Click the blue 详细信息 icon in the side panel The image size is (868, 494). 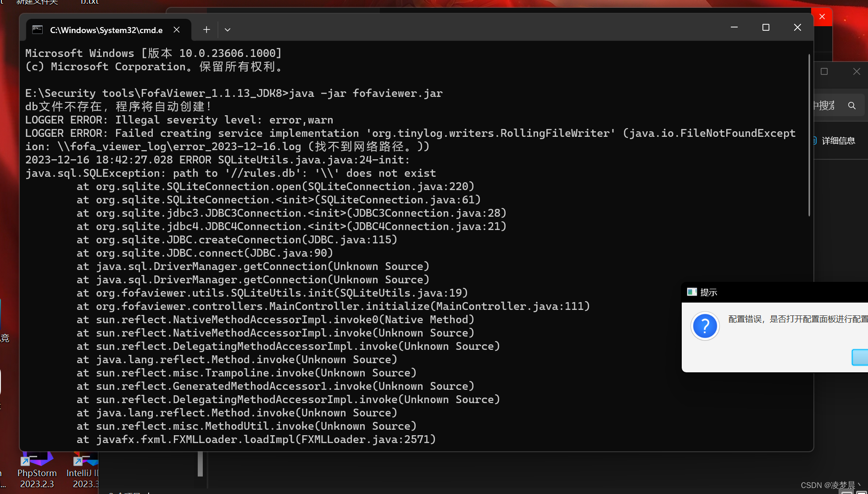[814, 140]
